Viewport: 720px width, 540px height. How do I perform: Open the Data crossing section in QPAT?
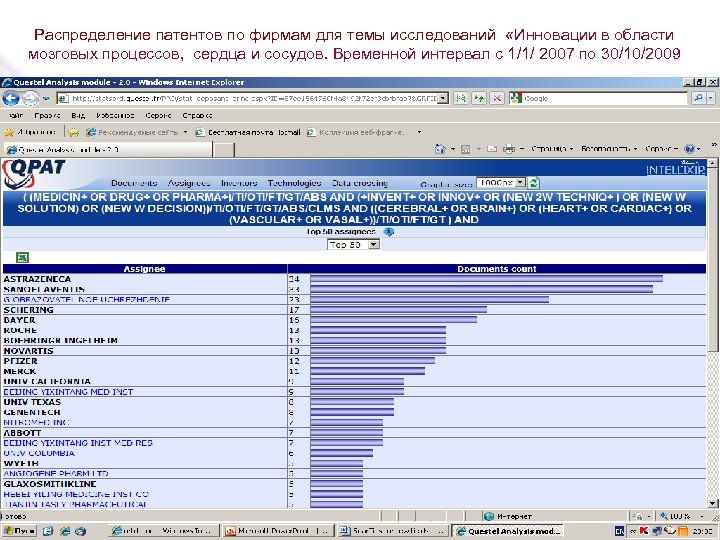pyautogui.click(x=360, y=183)
